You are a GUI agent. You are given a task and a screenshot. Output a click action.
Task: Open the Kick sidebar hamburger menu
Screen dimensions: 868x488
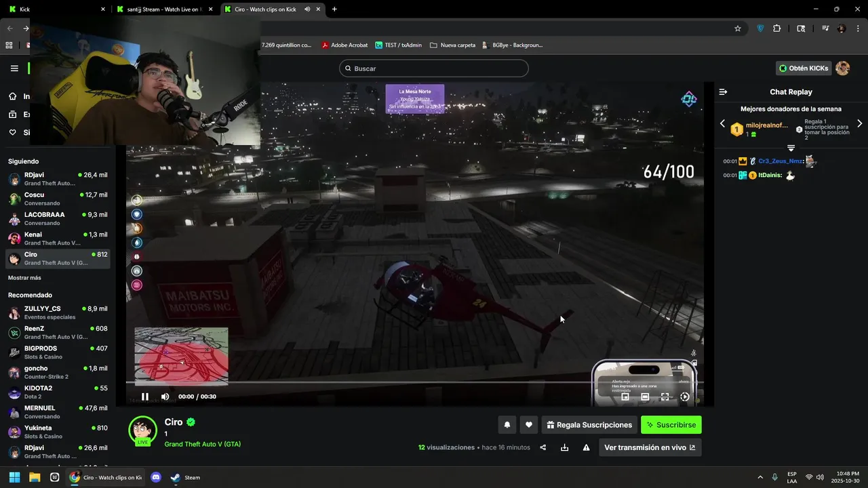point(14,68)
